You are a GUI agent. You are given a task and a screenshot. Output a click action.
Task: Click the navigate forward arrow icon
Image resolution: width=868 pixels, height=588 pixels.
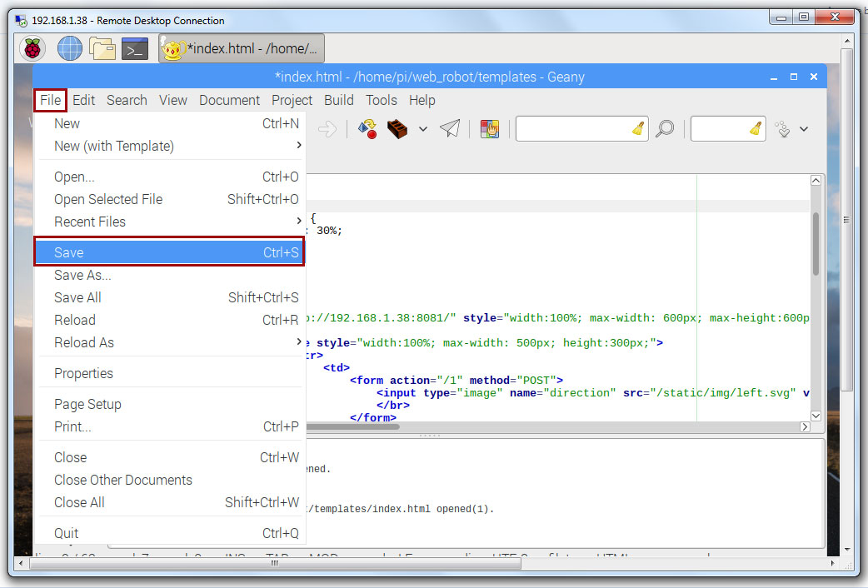(327, 130)
